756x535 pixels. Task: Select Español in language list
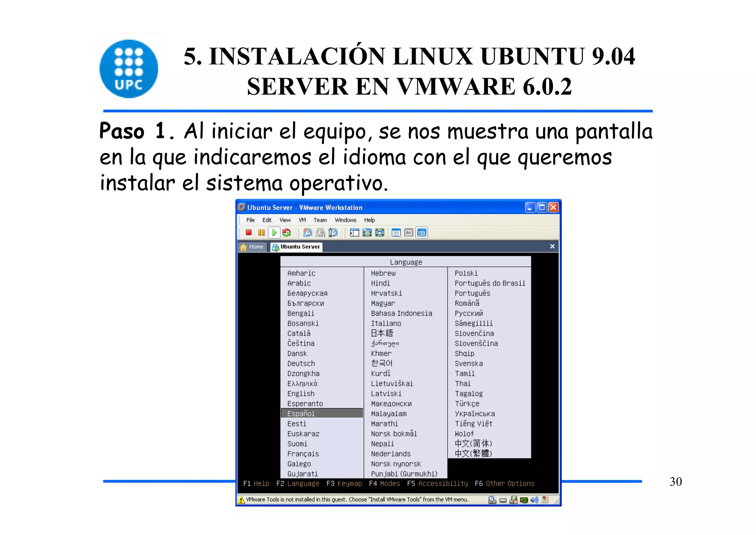(x=322, y=413)
